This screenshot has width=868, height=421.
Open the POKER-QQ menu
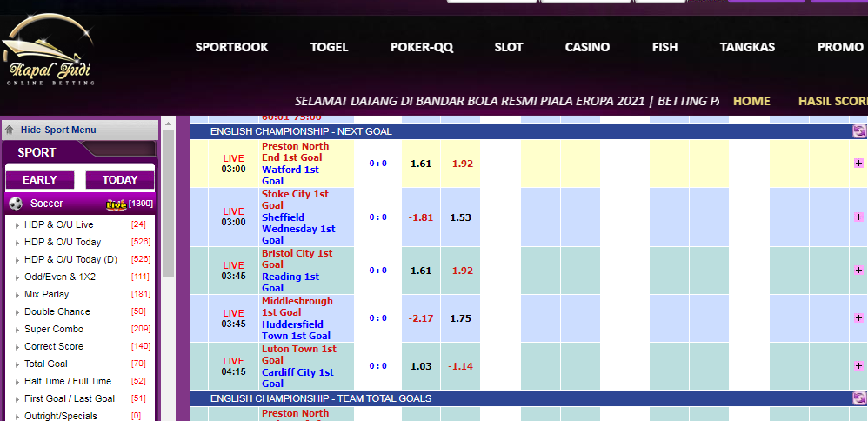point(422,47)
